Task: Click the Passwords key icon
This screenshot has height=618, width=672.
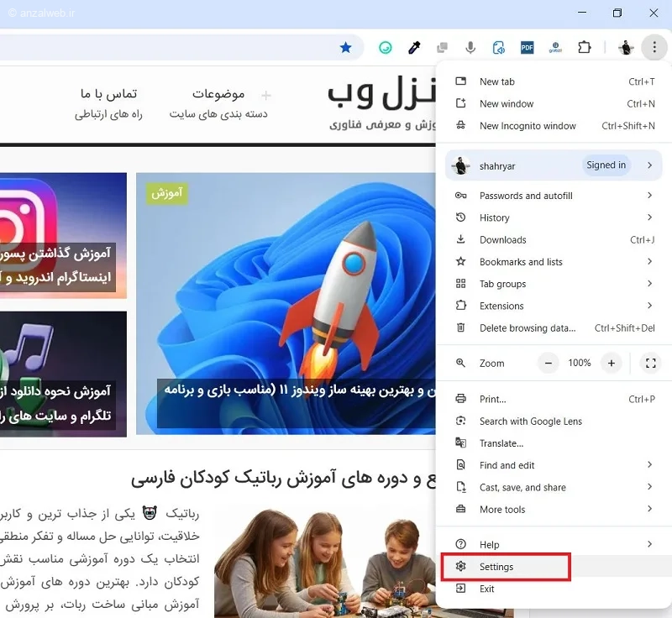Action: click(460, 196)
